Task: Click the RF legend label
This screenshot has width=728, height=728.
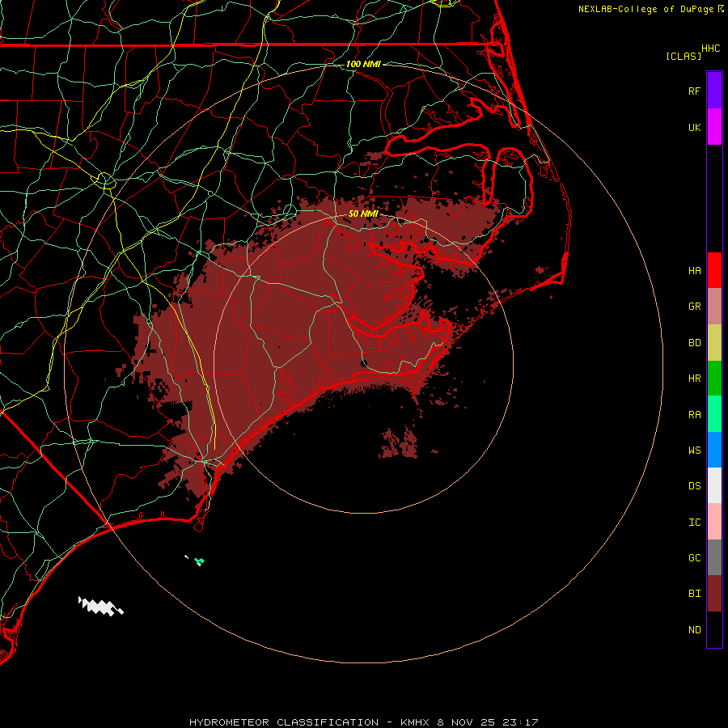Action: [x=694, y=91]
